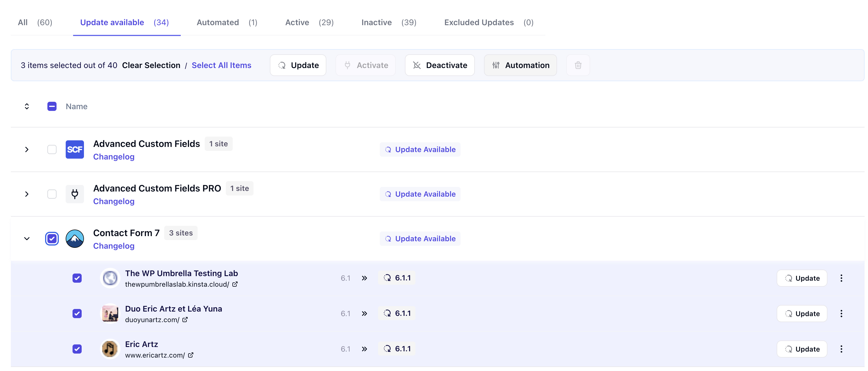Click Update Available badge for Contact Form 7

pos(420,239)
